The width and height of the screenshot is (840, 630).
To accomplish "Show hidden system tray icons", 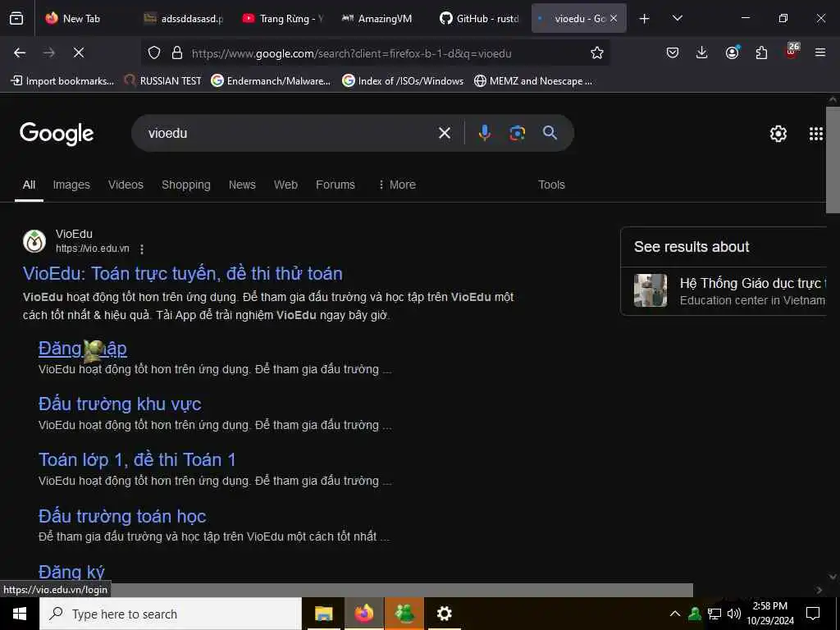I will coord(675,614).
